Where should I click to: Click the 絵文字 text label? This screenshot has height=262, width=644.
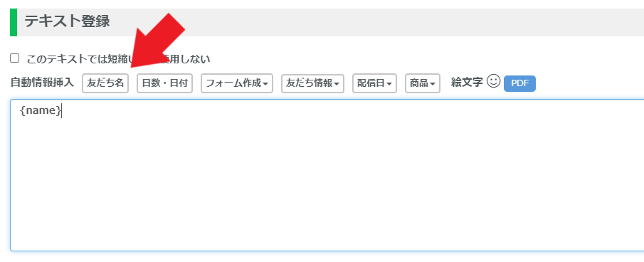[467, 82]
